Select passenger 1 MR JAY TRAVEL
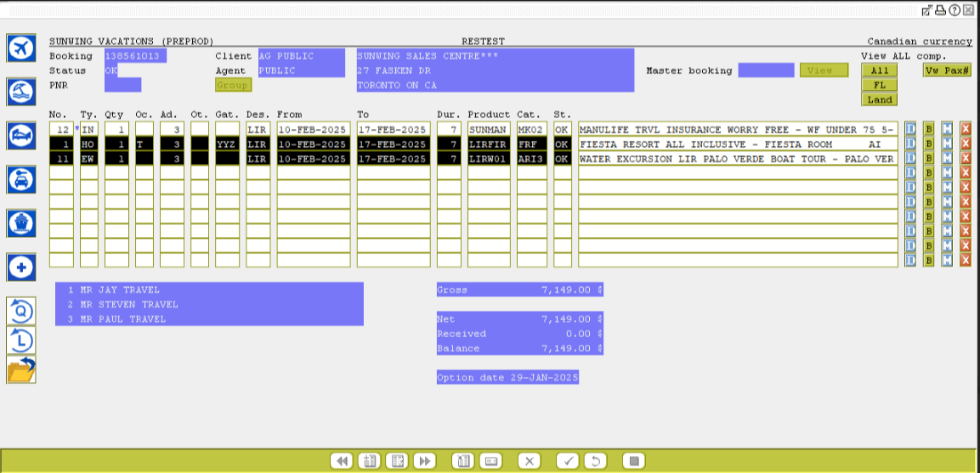980x473 pixels. [209, 290]
